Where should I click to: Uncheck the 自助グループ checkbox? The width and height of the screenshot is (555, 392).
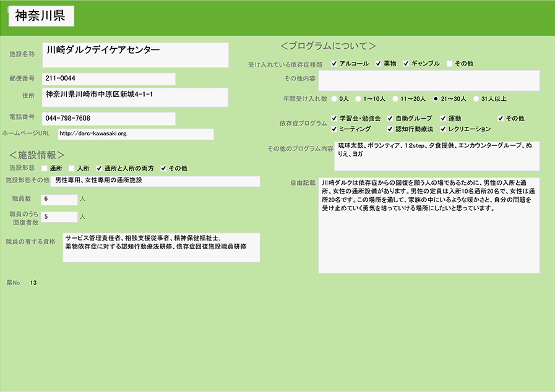390,118
